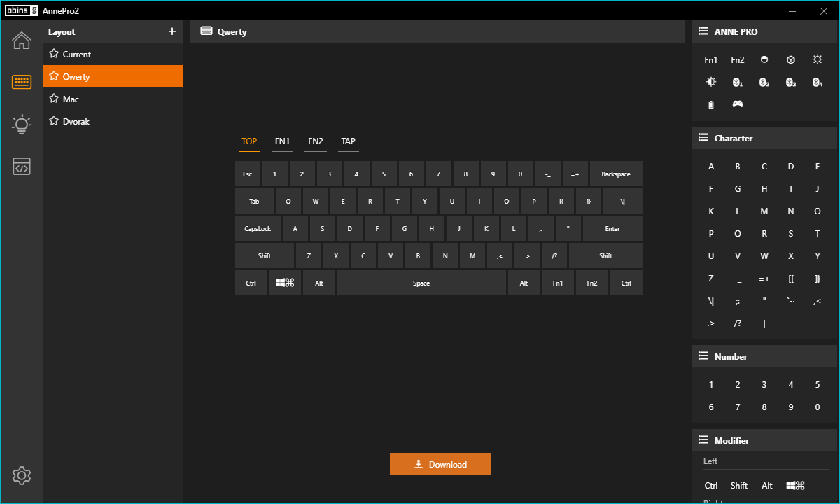Screen dimensions: 840x504
Task: Select the Current layout in list
Action: 113,54
